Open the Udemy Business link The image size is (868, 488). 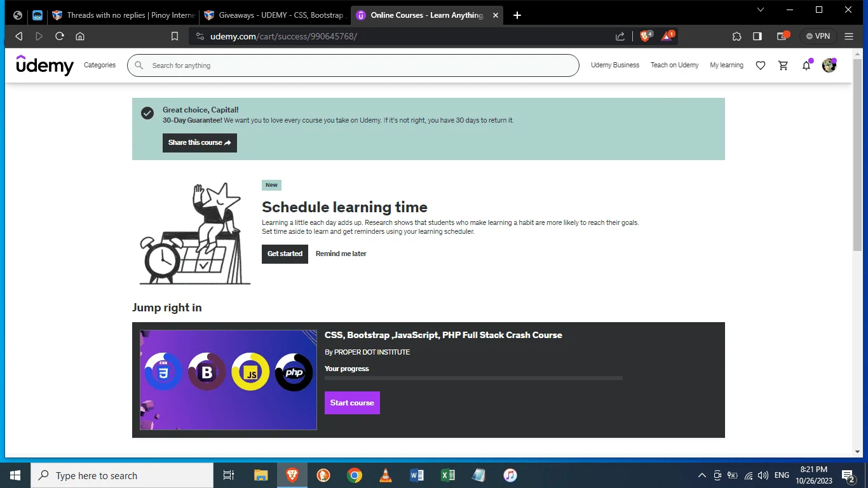[615, 65]
